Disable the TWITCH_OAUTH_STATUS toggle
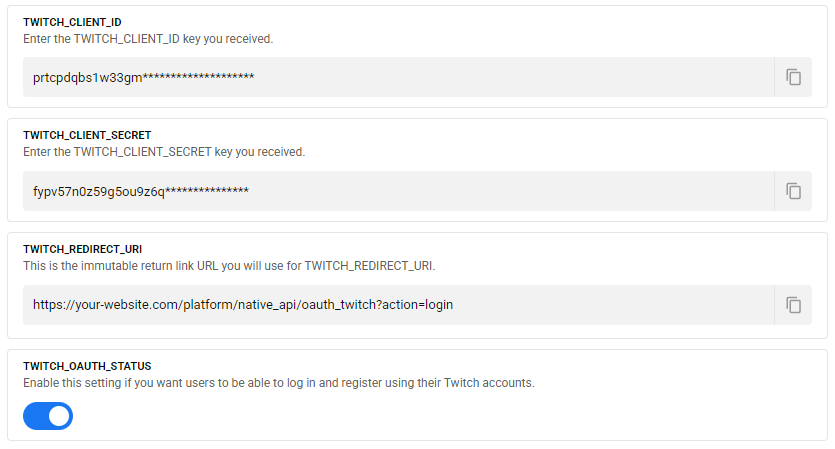 coord(48,415)
